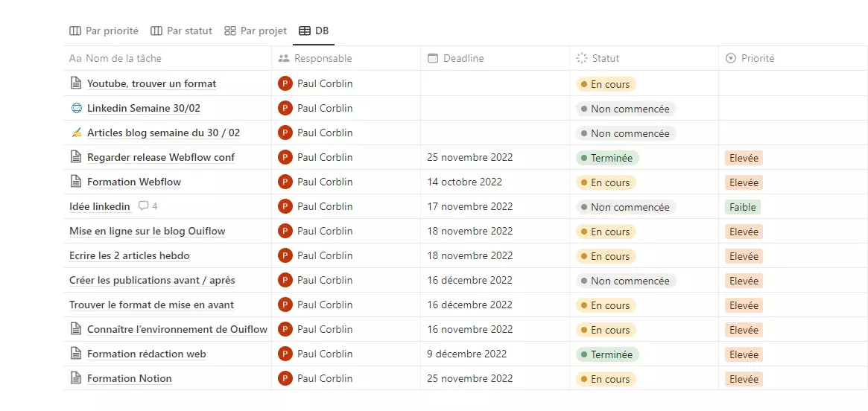Switch to the Par priorité view tab

coord(104,31)
